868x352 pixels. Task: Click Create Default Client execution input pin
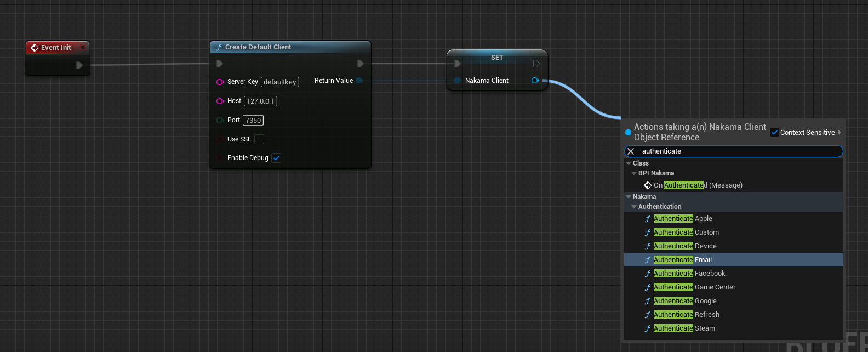point(220,64)
